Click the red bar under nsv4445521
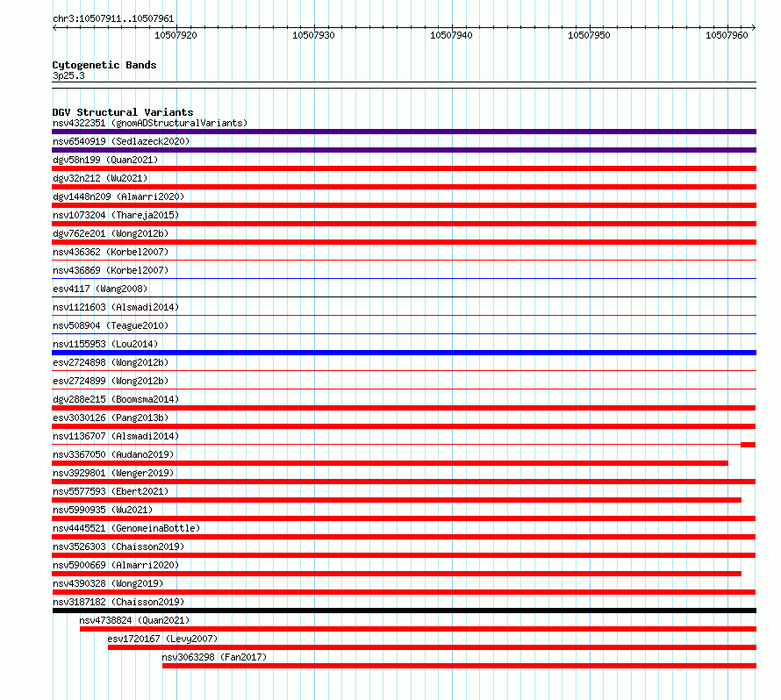 point(404,537)
